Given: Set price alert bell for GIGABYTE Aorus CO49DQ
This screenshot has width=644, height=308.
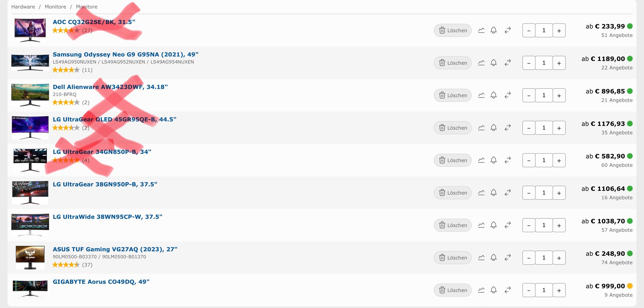Looking at the screenshot, I should [x=494, y=290].
